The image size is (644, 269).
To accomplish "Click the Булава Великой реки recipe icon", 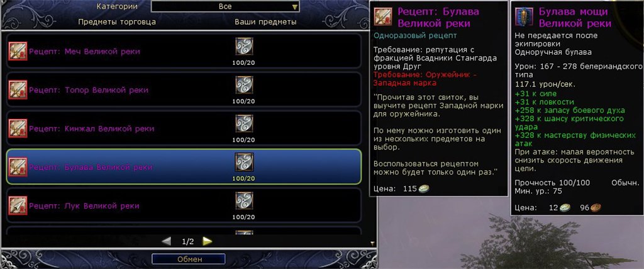I will click(18, 167).
